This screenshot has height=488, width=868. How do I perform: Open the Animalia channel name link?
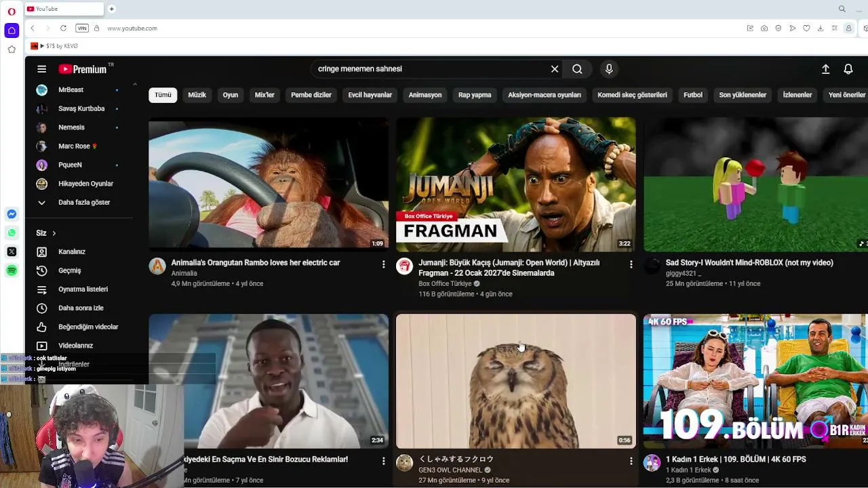point(184,273)
